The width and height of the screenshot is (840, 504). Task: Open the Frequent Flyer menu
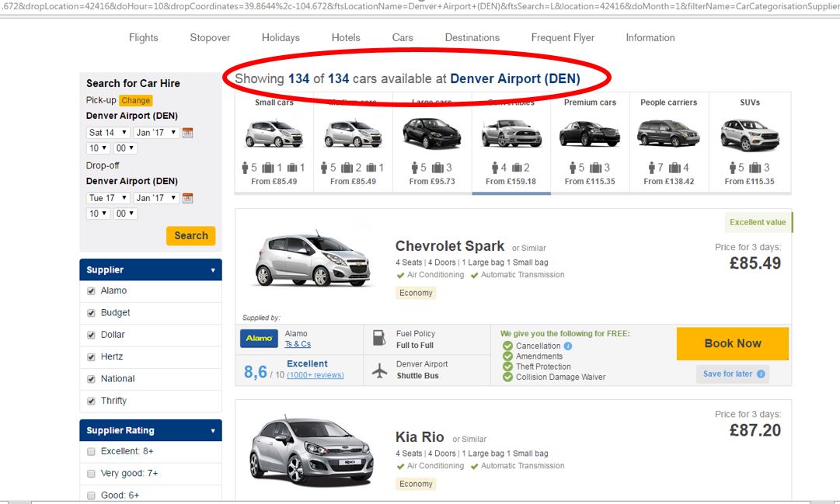coord(563,38)
